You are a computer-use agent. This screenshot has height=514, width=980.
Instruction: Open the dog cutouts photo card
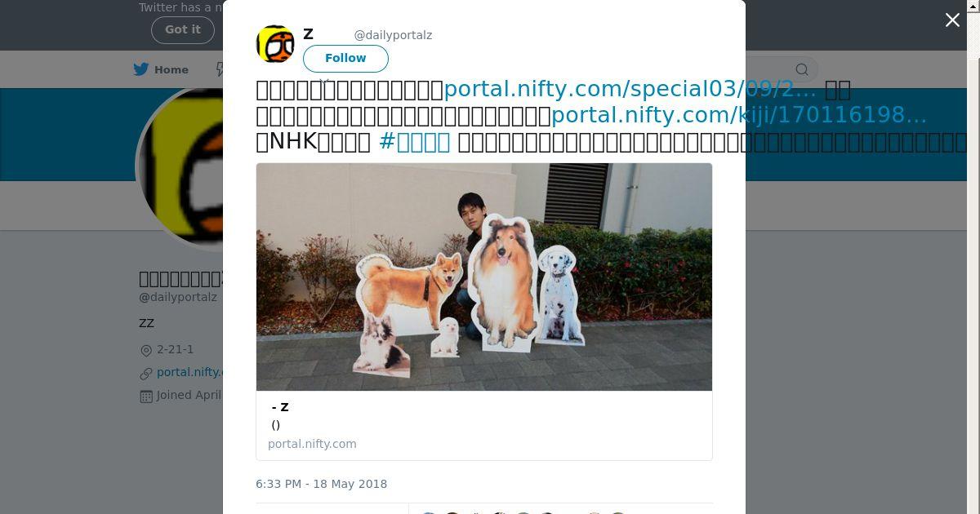[x=484, y=277]
